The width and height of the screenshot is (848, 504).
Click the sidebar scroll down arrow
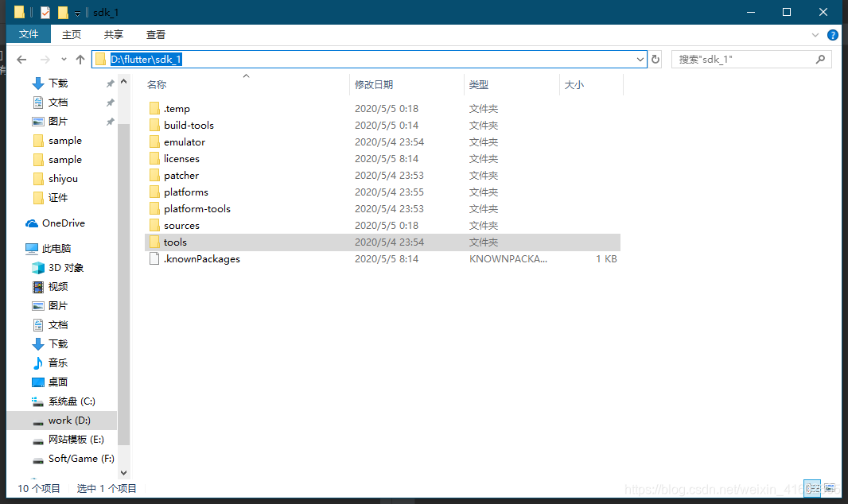tap(124, 473)
